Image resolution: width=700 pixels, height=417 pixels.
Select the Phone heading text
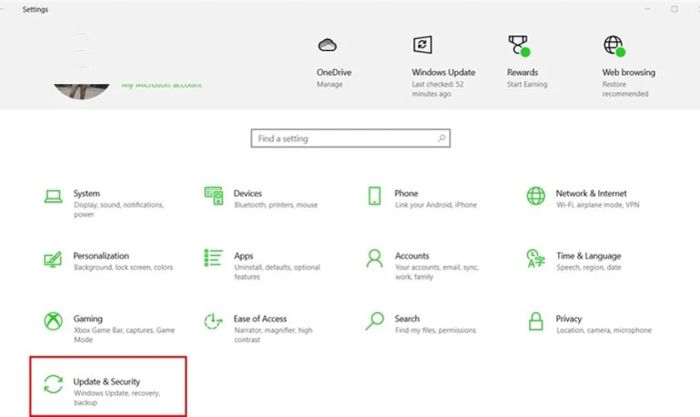click(x=406, y=193)
